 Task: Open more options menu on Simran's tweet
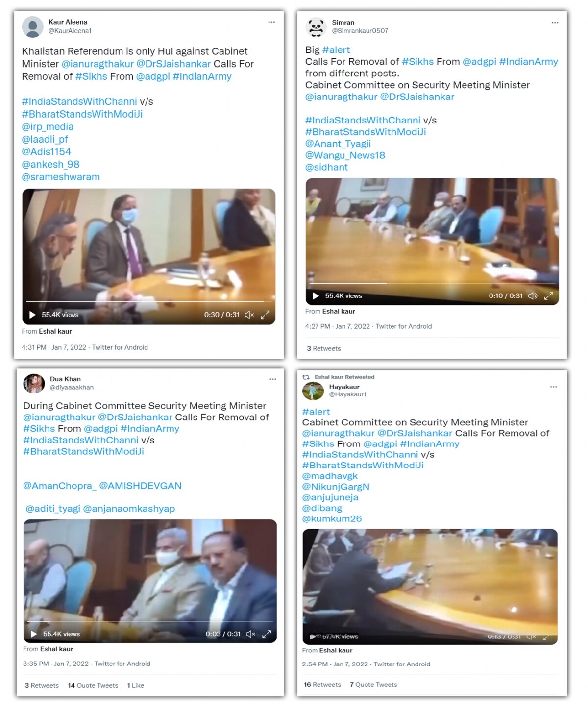point(555,23)
